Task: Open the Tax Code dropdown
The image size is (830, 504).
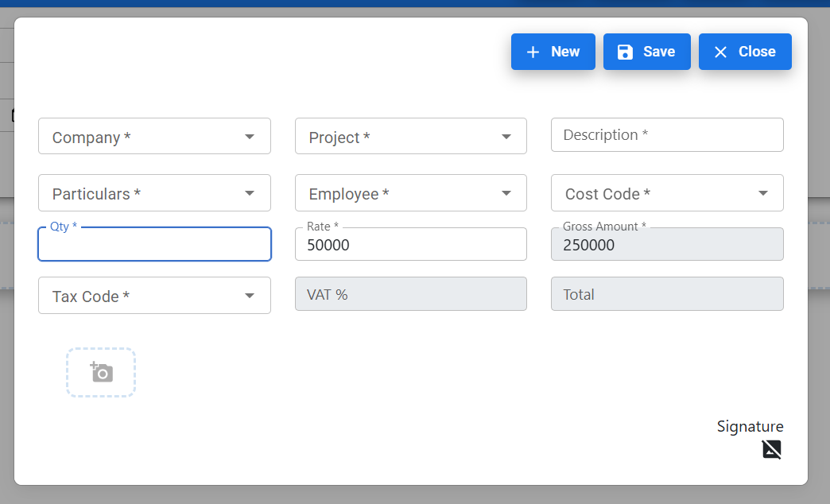Action: pyautogui.click(x=154, y=296)
